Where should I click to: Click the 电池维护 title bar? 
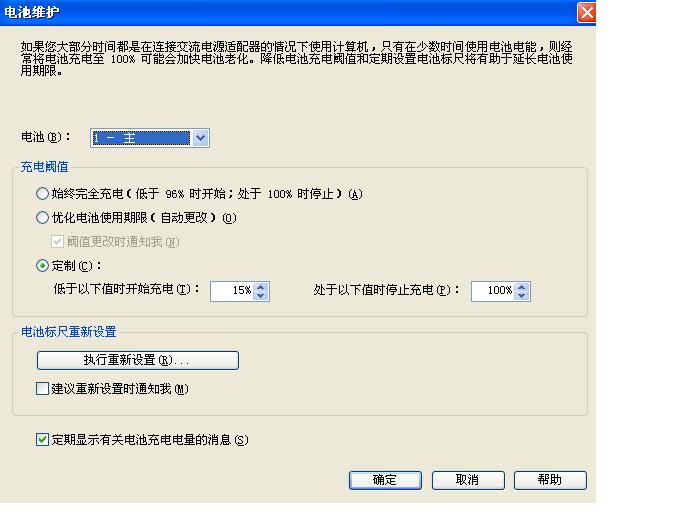point(280,12)
